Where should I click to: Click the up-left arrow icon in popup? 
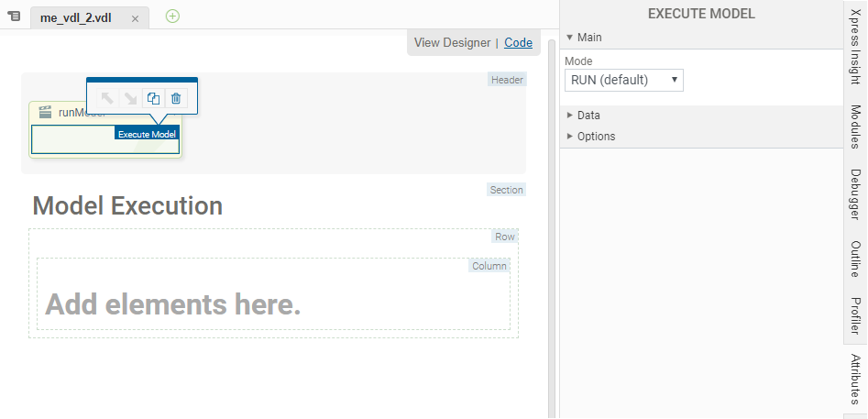(x=108, y=98)
